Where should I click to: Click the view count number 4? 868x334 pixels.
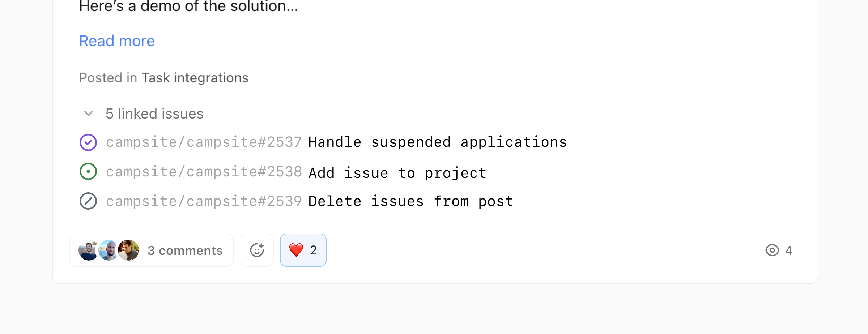tap(789, 250)
